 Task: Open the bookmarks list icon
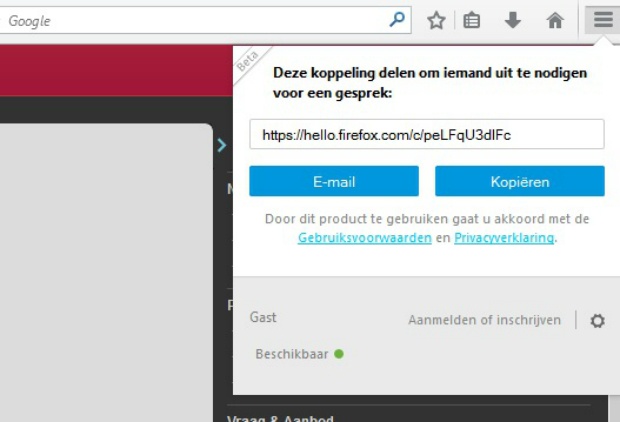point(471,20)
